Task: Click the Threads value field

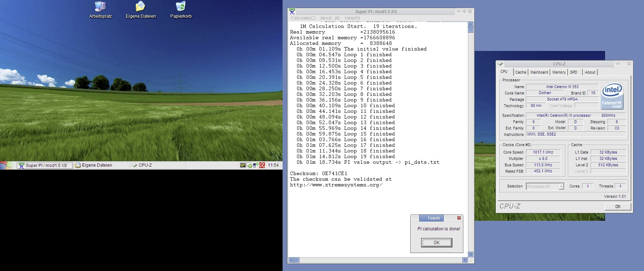Action: point(620,186)
